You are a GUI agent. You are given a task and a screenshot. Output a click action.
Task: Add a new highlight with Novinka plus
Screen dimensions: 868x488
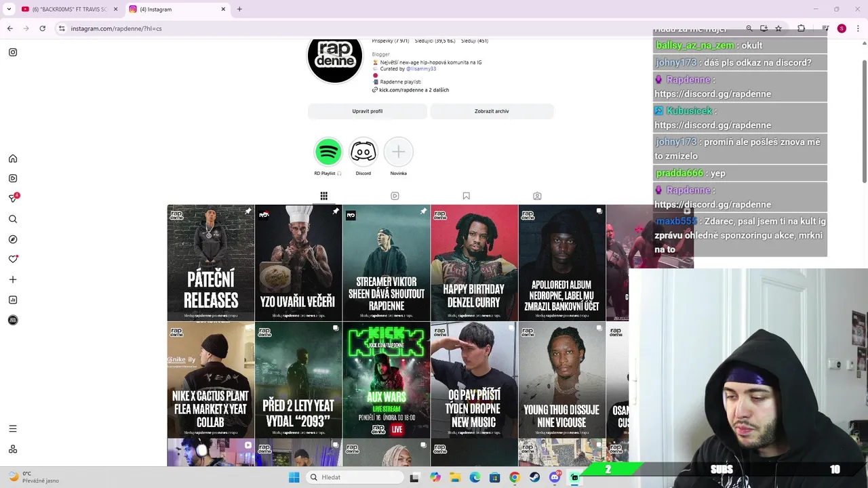(x=399, y=152)
